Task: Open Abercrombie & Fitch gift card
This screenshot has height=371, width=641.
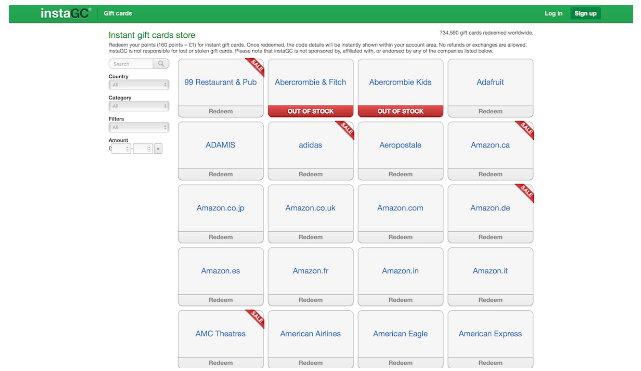Action: (x=311, y=82)
